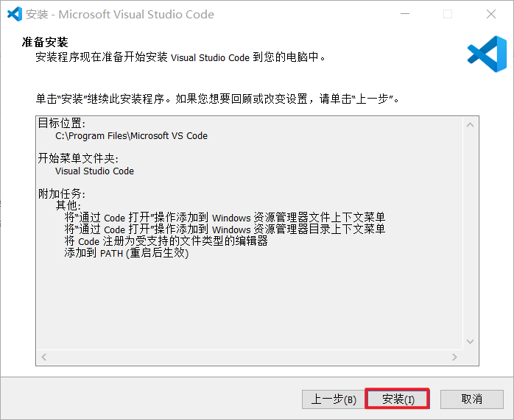The height and width of the screenshot is (420, 514).
Task: Click the Visual Studio Code folder entry
Action: (94, 171)
